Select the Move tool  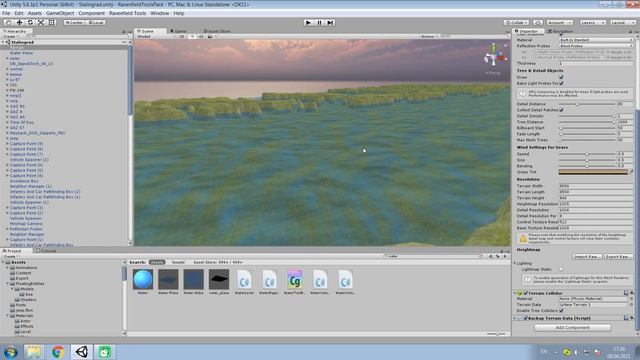(19, 22)
